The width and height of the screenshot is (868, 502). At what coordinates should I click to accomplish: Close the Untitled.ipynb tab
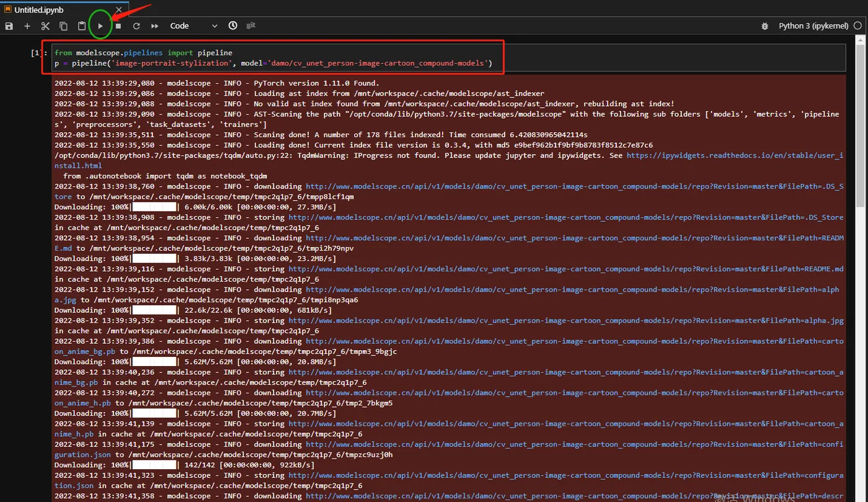[118, 10]
